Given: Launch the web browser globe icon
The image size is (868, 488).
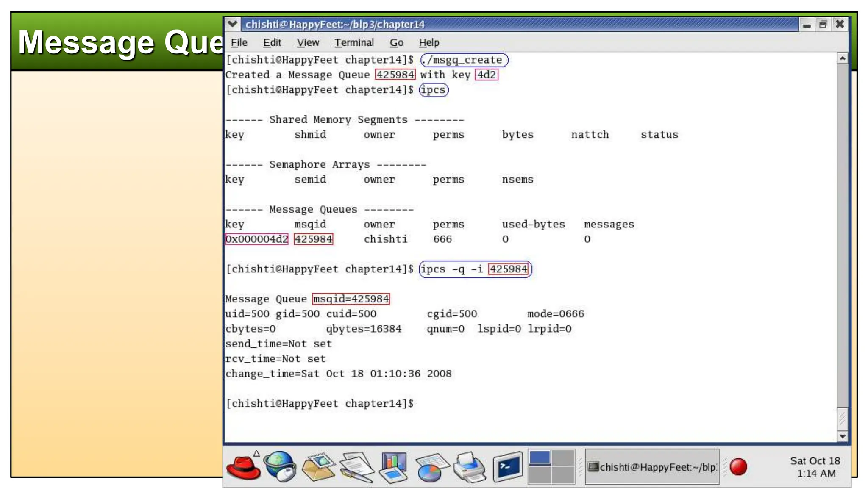Looking at the screenshot, I should tap(280, 466).
